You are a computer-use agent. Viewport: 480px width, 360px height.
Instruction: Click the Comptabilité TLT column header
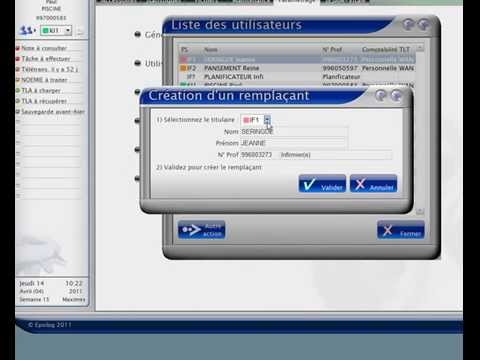(386, 50)
